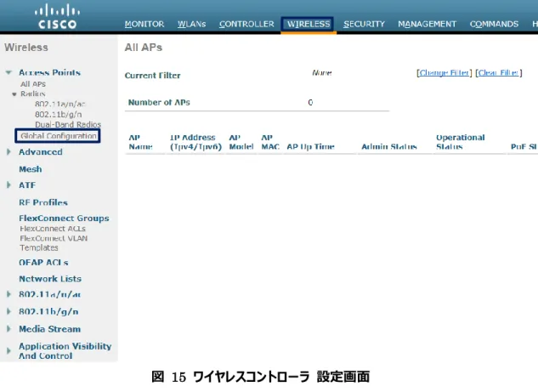This screenshot has width=538, height=392.
Task: Open FlexConnect VLAN Templates
Action: click(54, 243)
